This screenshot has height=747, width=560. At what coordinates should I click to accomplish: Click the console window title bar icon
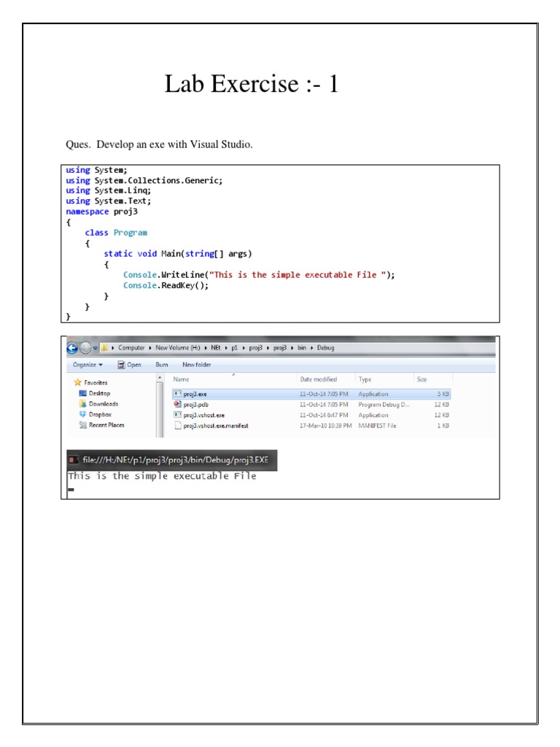tap(74, 460)
